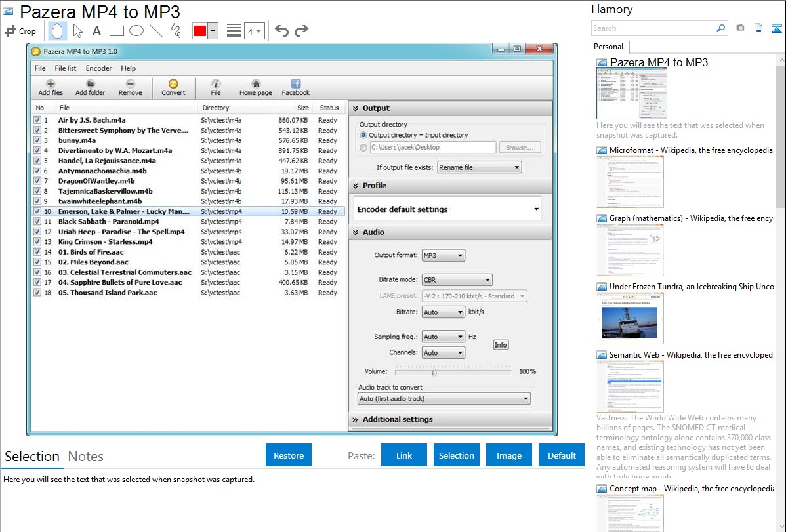The width and height of the screenshot is (786, 532).
Task: Uncheck King Crimson - Starless.mp4 checkbox
Action: (37, 241)
